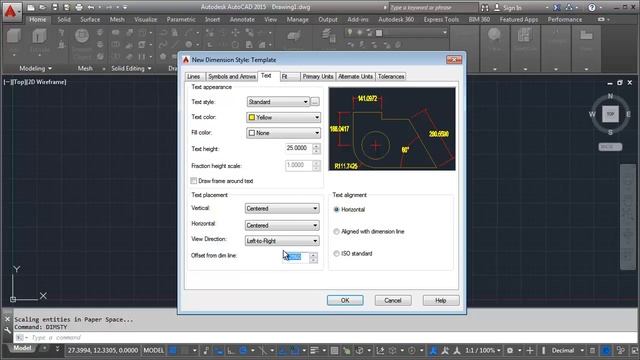Open the 1:1 / 100% annotation scale dropdown
The image size is (640, 360).
tap(483, 350)
